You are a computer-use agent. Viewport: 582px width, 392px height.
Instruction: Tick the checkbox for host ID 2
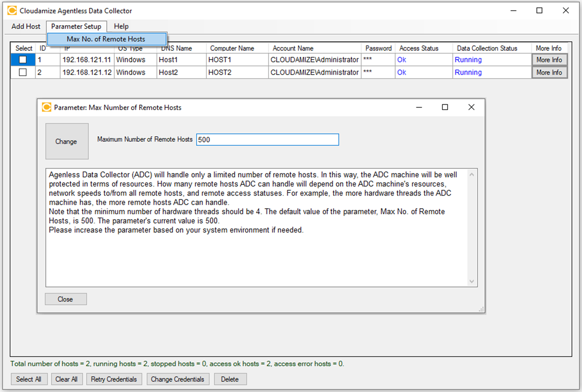(x=23, y=73)
